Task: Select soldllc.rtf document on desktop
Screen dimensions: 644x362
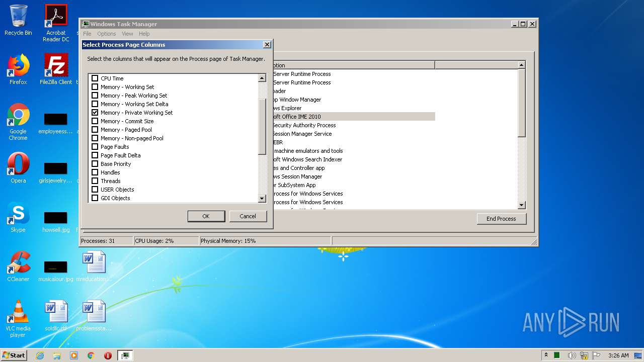Action: [x=56, y=316]
